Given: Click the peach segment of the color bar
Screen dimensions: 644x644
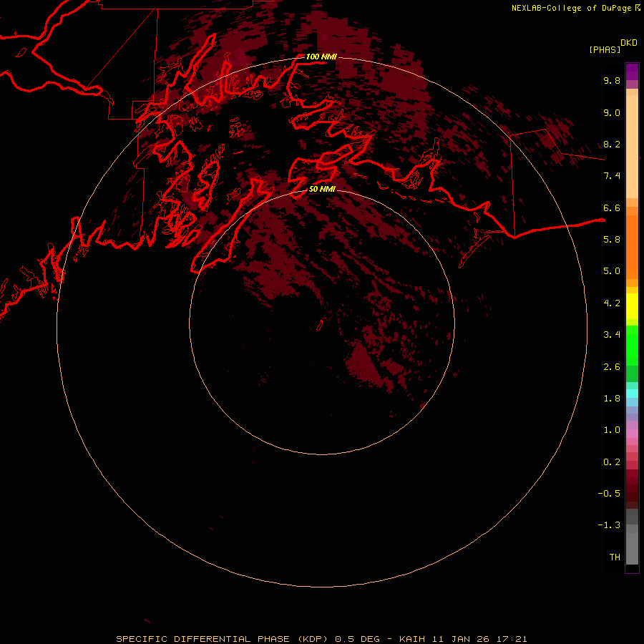Looking at the screenshot, I should pos(632,146).
